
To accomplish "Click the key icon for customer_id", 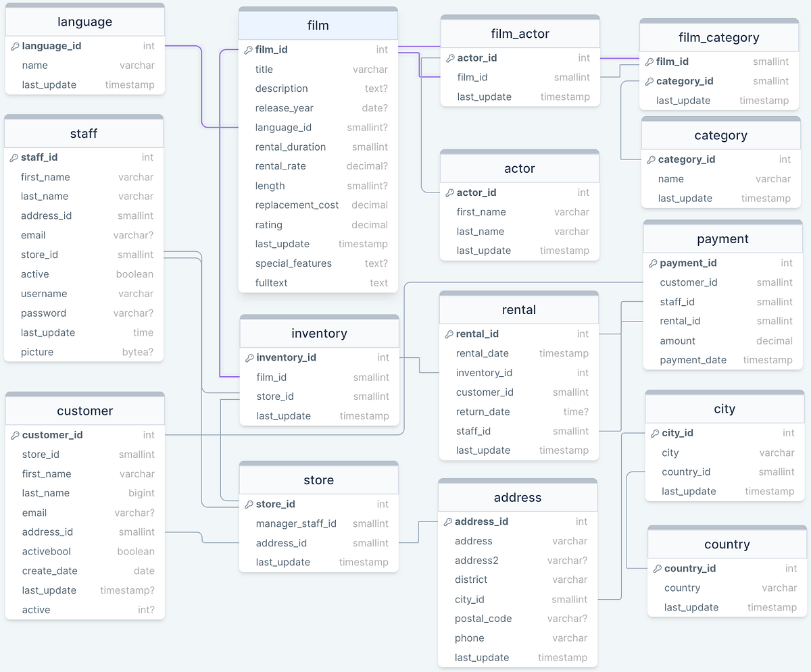I will [x=14, y=435].
